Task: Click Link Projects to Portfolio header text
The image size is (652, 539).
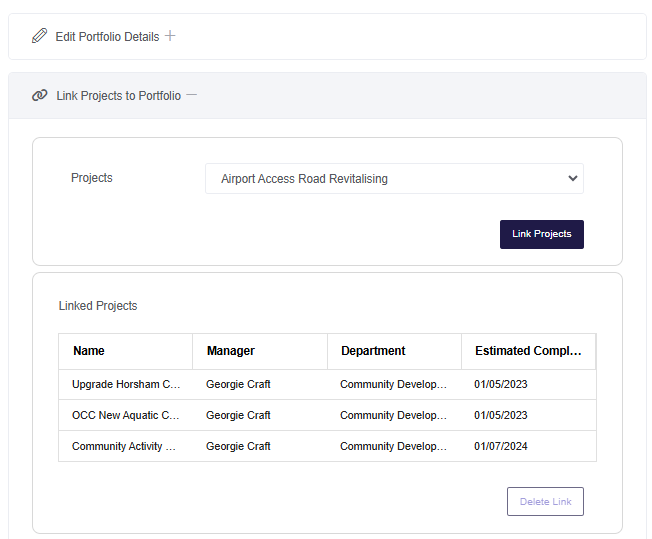Action: pos(119,96)
